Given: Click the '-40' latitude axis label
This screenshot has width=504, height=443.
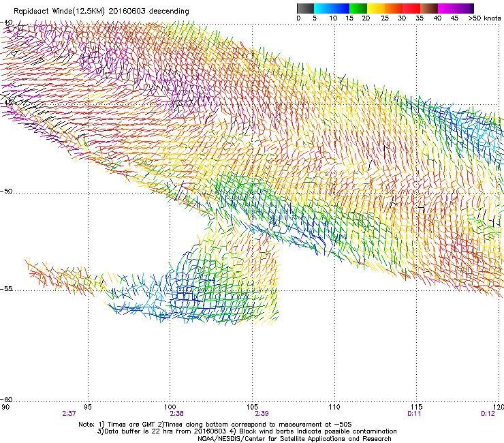Looking at the screenshot, I should [6, 22].
